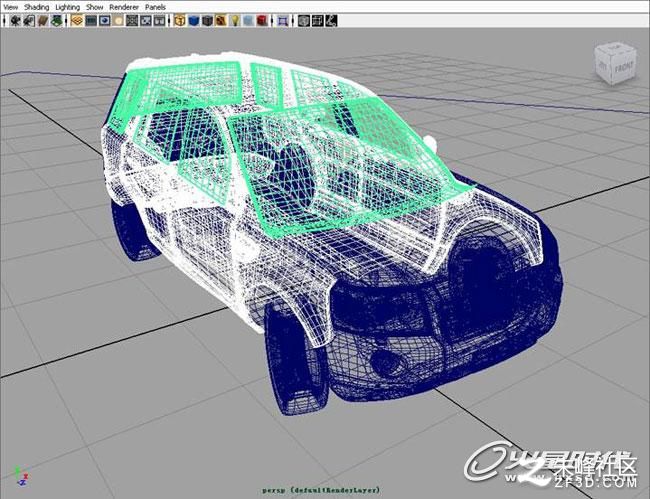The height and width of the screenshot is (499, 650).
Task: Click the FRONT face of view cube
Action: pos(624,68)
